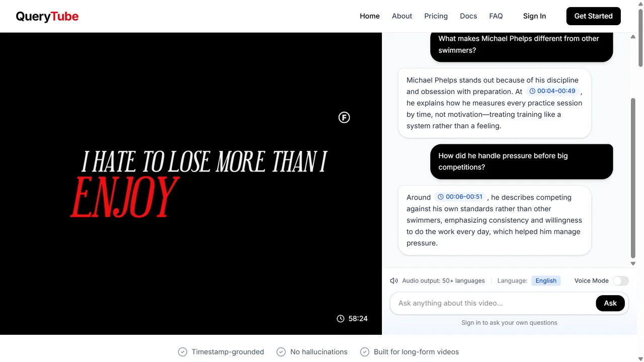
Task: Click the Ask button
Action: coord(610,303)
